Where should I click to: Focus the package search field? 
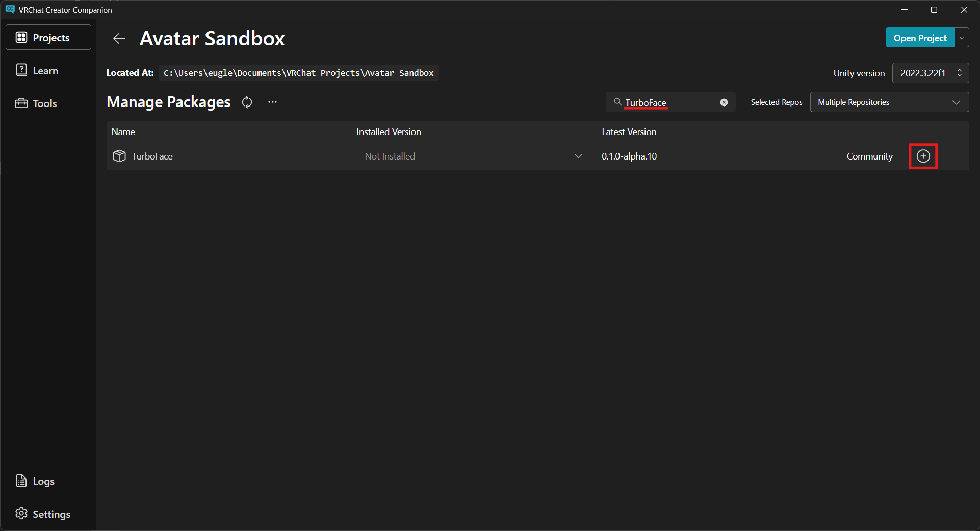click(670, 102)
